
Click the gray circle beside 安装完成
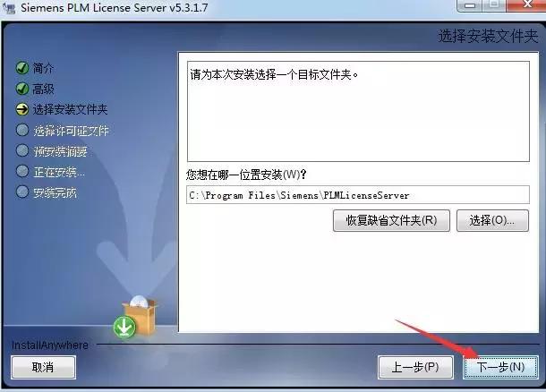(22, 192)
